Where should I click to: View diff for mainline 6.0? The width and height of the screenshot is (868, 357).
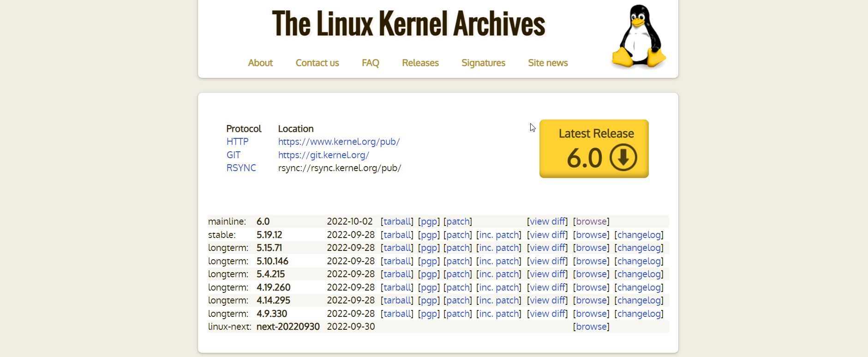[x=547, y=221]
